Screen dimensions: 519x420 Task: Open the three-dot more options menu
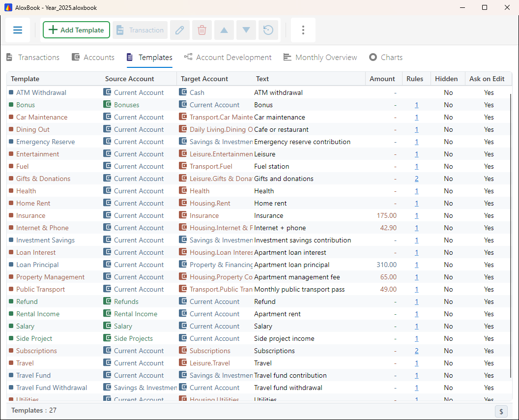303,30
